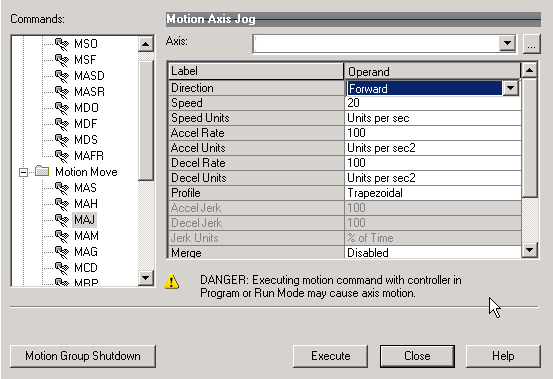Open the Direction Forward dropdown
Screen dimensions: 553x379
click(x=511, y=88)
